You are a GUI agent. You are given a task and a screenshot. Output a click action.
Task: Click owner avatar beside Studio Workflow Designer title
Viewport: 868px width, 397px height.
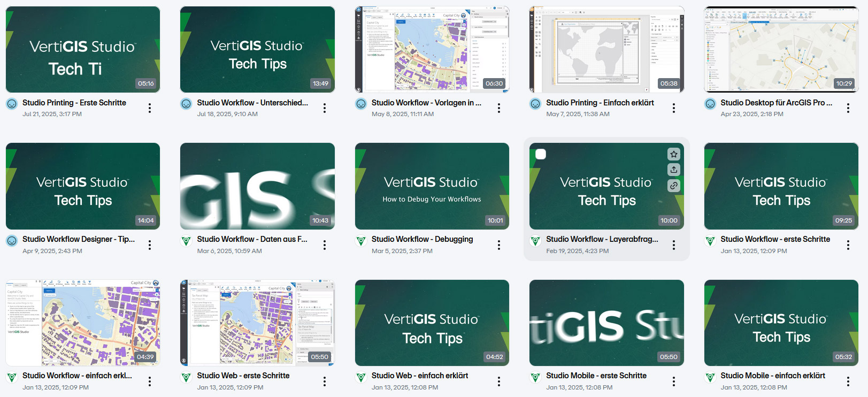[12, 241]
